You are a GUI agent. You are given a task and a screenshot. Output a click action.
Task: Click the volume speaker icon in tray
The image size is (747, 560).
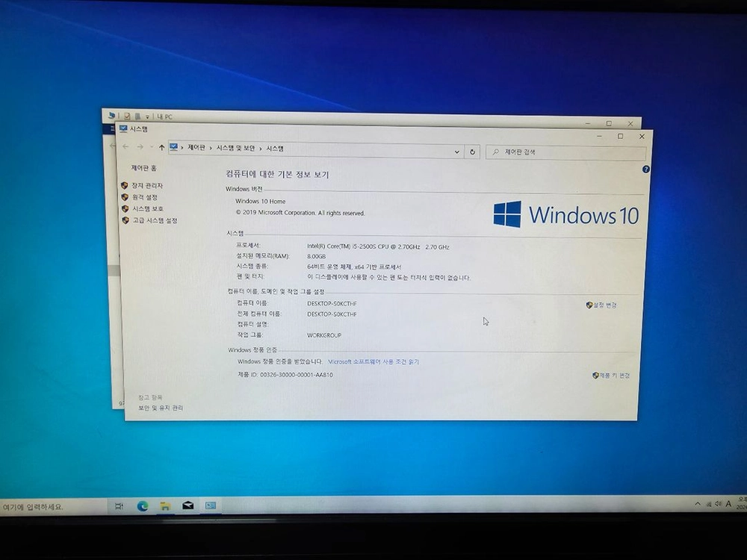[x=718, y=504]
